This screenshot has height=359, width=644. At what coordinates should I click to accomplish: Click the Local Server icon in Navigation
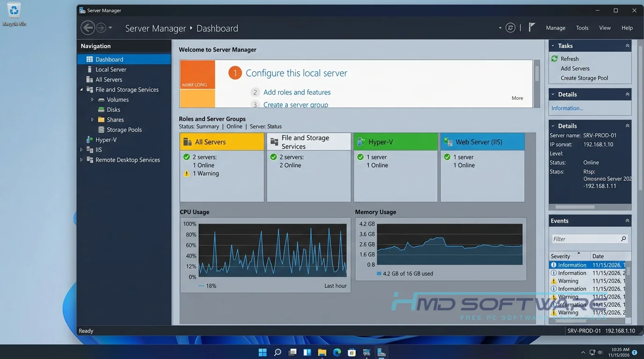(89, 69)
